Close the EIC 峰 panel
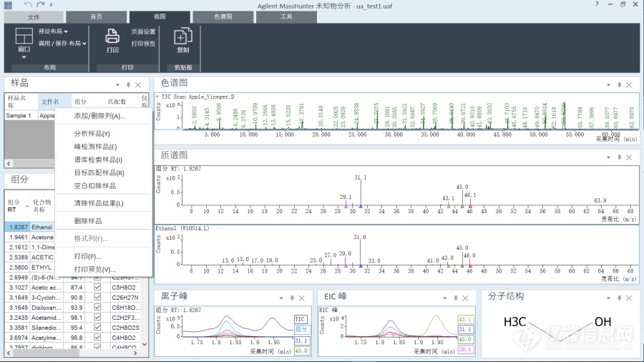This screenshot has width=644, height=362. [x=465, y=298]
